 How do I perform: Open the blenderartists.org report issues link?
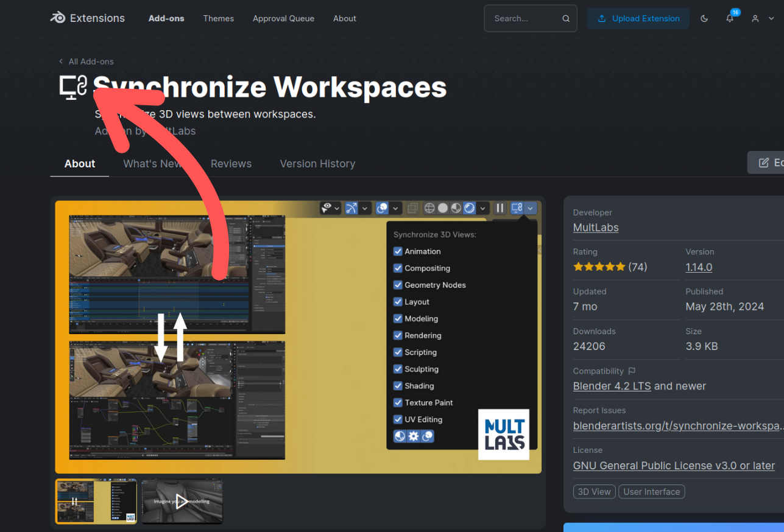click(679, 425)
